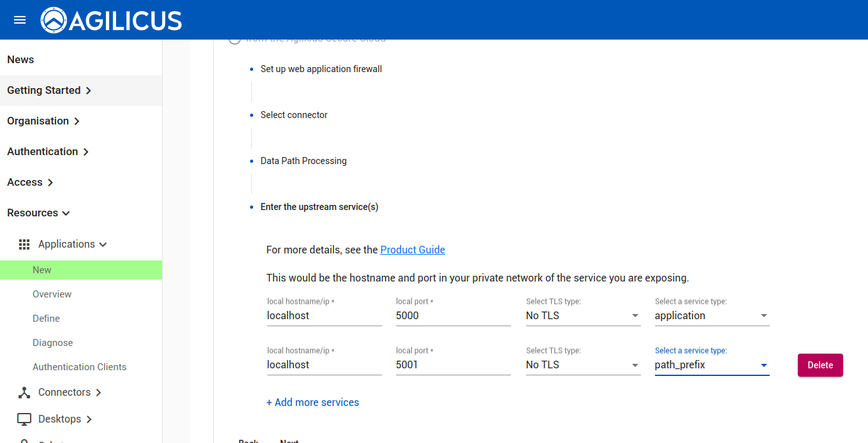Open TLS type dropdown for port 5000
This screenshot has height=443, width=868.
(x=583, y=316)
